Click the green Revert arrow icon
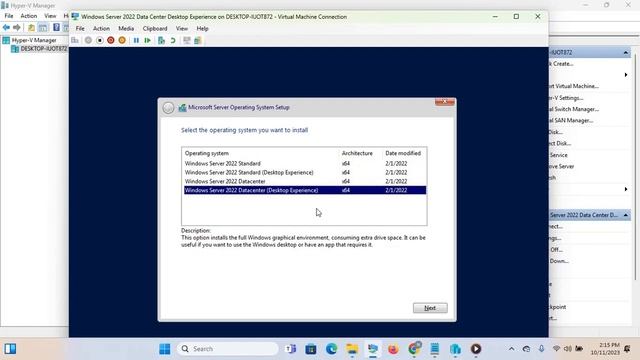Screen dimensions: 640x360 click(173, 40)
